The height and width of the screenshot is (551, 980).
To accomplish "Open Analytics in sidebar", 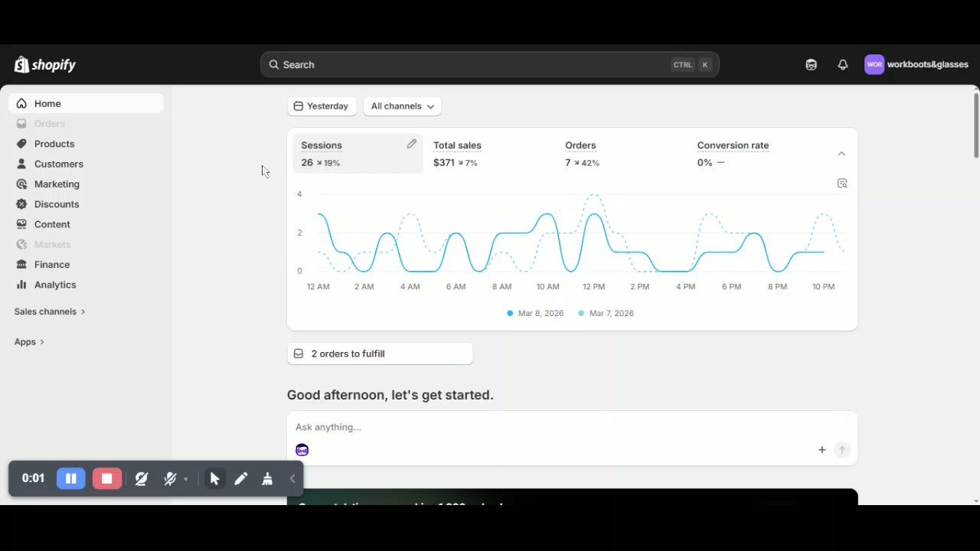I will [x=86, y=285].
